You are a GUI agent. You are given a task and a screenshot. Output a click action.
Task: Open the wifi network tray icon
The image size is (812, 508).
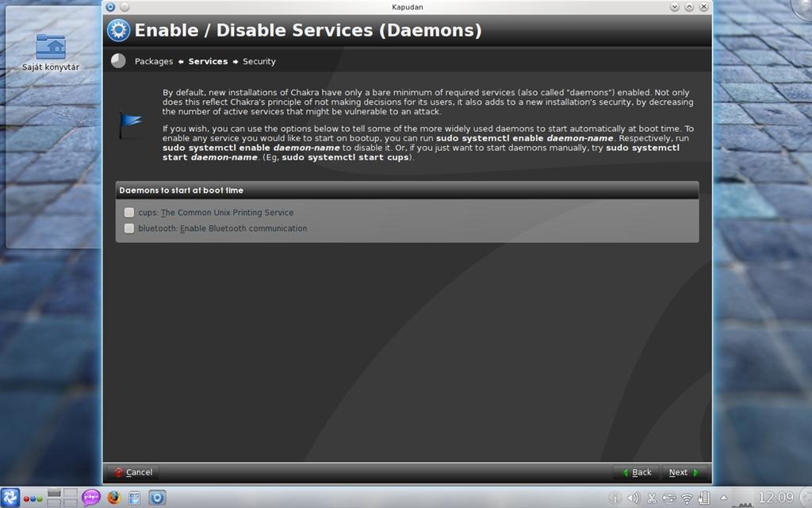687,498
